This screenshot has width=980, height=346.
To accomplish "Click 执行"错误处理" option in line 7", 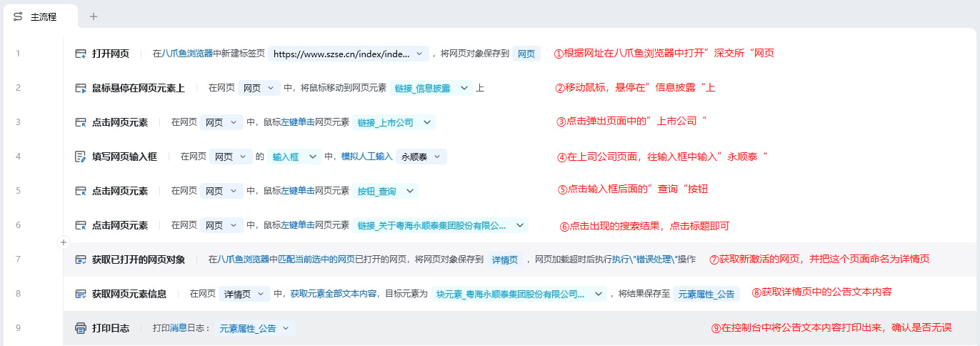I will [644, 259].
